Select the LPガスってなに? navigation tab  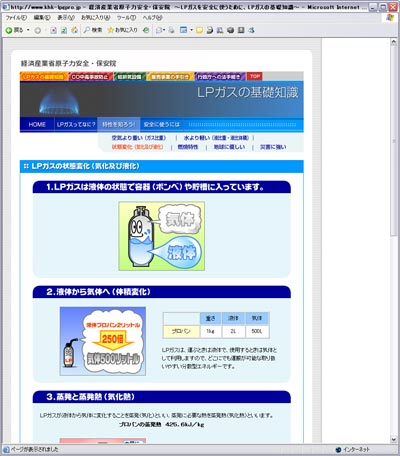pos(76,125)
